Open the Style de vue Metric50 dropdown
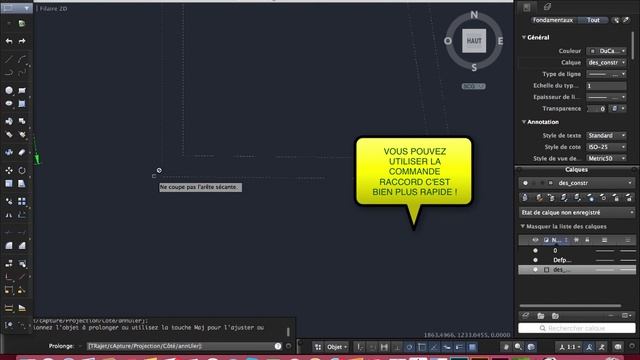The width and height of the screenshot is (640, 360). (x=606, y=158)
